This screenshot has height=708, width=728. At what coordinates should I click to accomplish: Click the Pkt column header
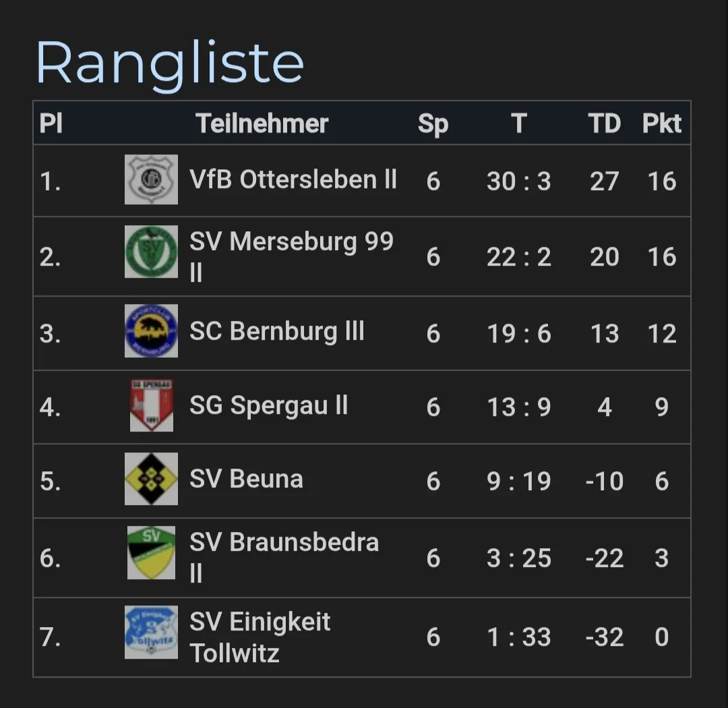661,123
